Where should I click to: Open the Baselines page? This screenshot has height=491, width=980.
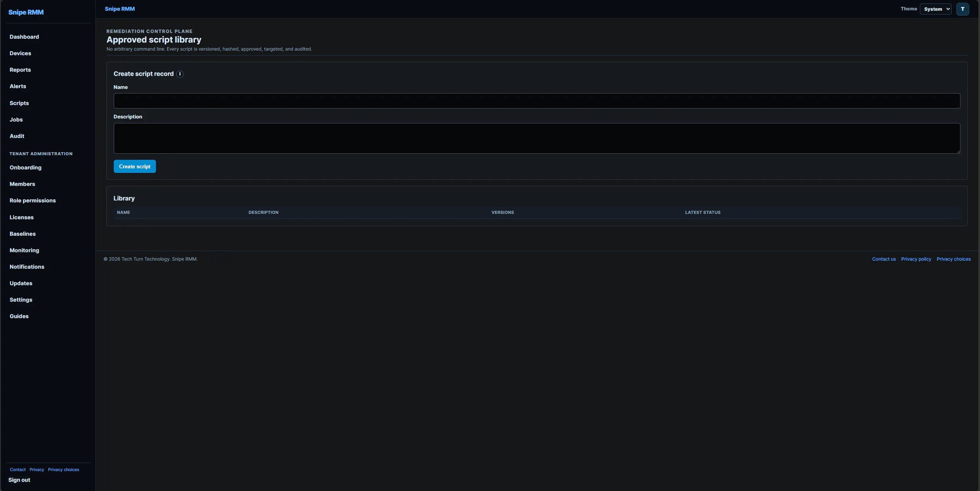tap(23, 234)
